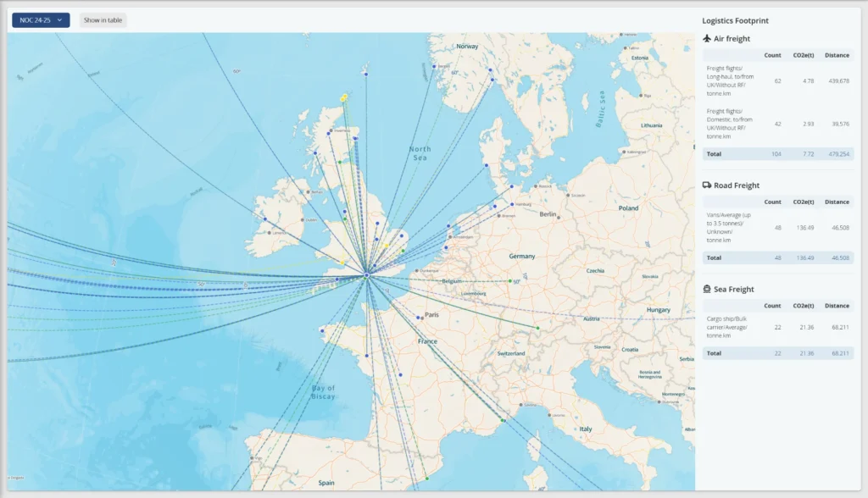
Task: Select the Long-haul freight flights row label
Action: tap(730, 80)
